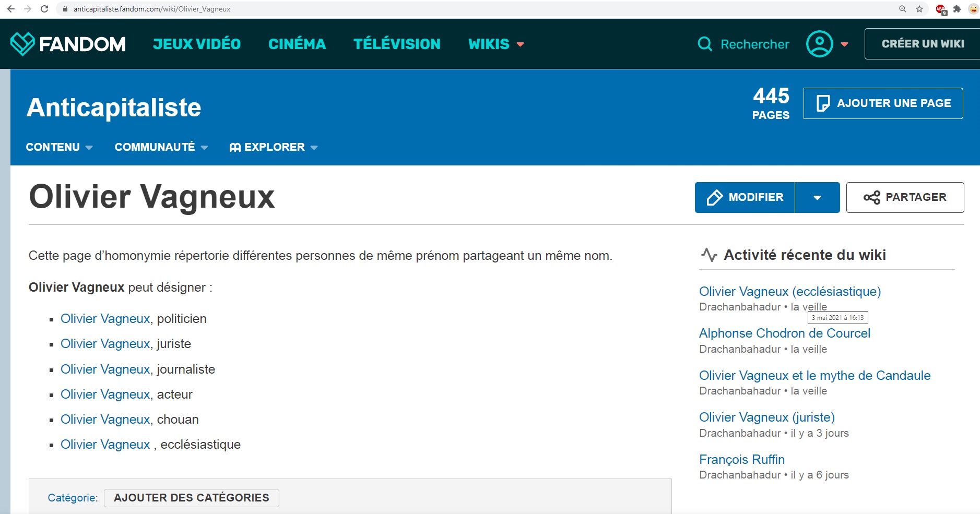Open the user profile avatar icon
Viewport: 980px width, 514px height.
[819, 44]
